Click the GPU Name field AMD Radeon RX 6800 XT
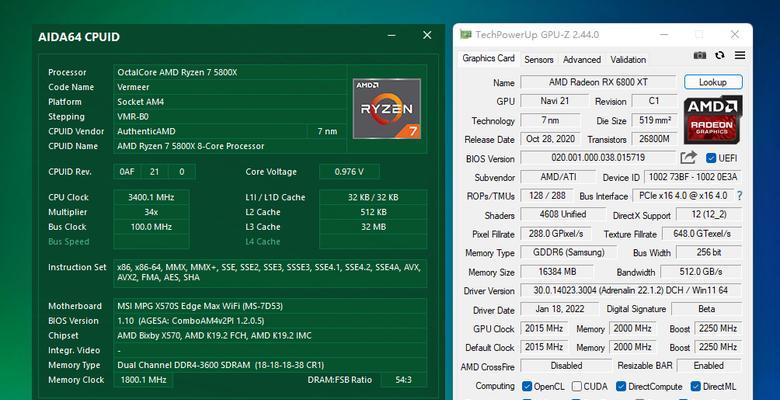 [x=598, y=82]
